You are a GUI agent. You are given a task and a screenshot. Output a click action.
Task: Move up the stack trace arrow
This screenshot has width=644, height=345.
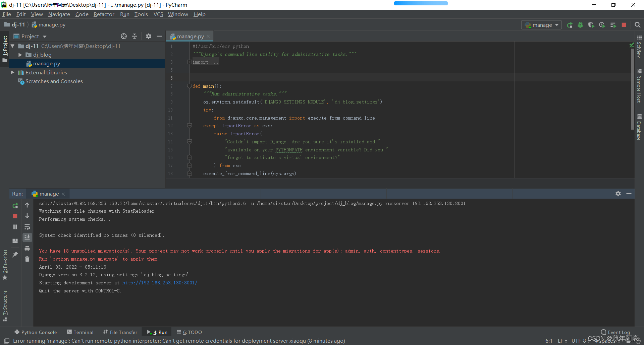27,205
